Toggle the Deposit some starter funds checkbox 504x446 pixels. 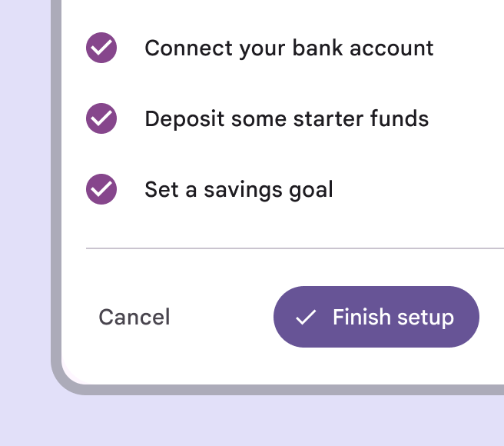(x=101, y=118)
